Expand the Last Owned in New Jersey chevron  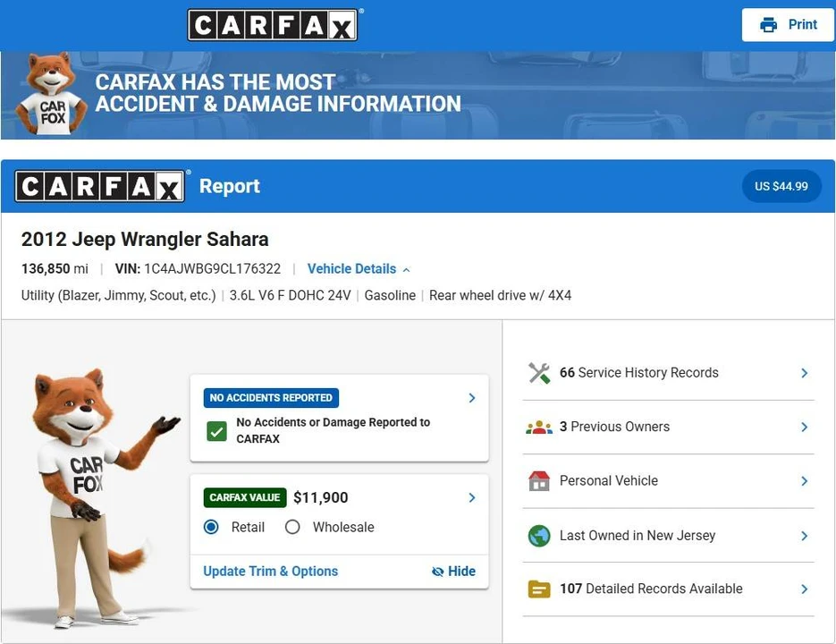[805, 536]
